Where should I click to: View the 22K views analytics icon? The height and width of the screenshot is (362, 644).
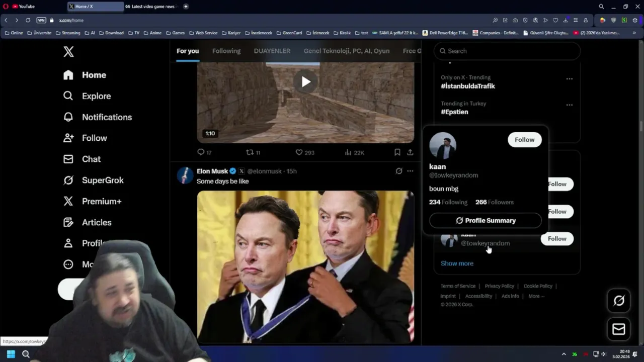click(348, 152)
